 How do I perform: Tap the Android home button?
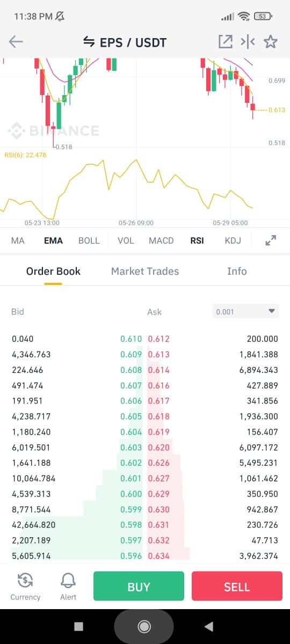click(144, 626)
